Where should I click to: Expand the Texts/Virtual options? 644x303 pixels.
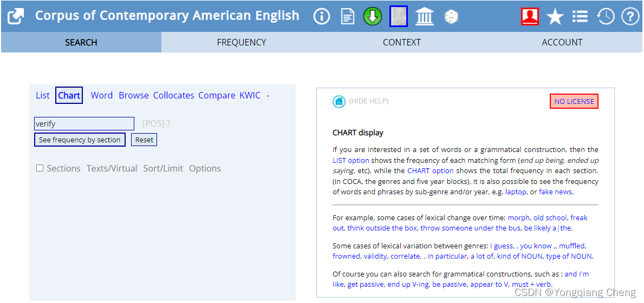pyautogui.click(x=112, y=168)
